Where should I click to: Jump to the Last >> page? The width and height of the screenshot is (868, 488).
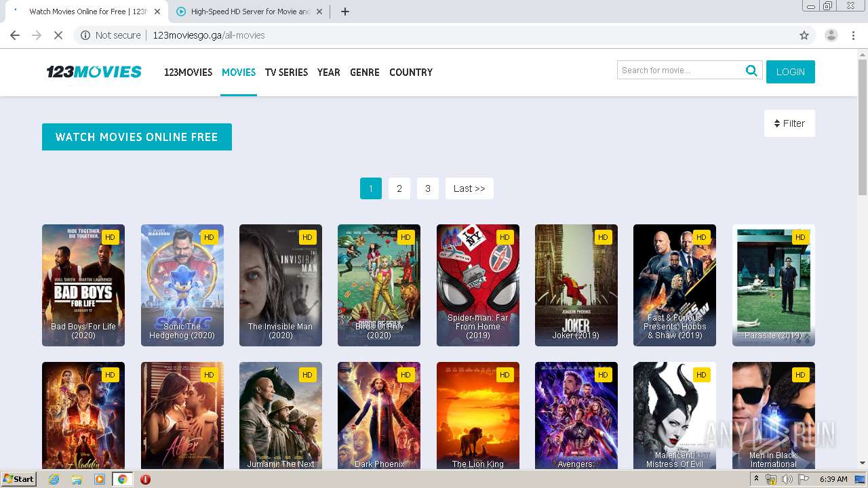pos(469,188)
